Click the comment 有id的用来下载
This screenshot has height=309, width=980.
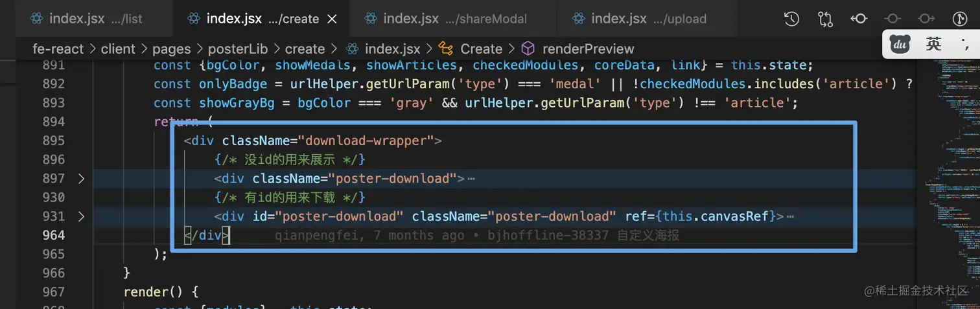tap(290, 197)
